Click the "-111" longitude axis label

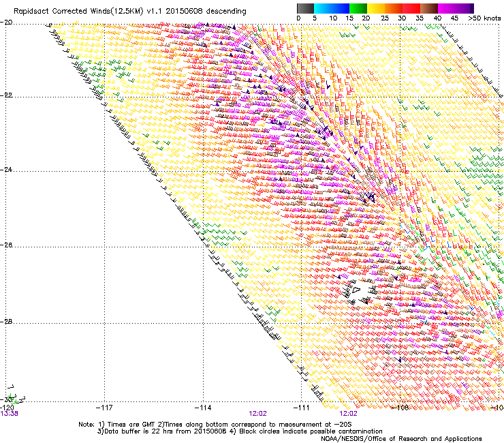302,408
